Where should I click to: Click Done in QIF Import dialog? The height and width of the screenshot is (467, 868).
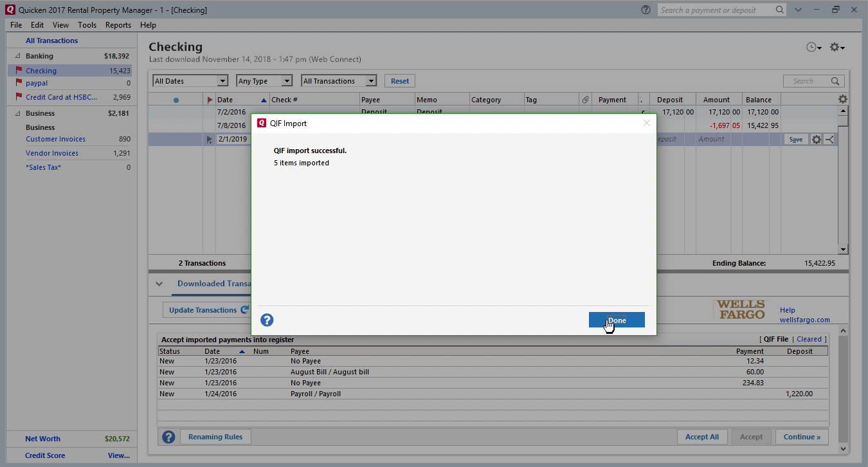click(x=617, y=320)
